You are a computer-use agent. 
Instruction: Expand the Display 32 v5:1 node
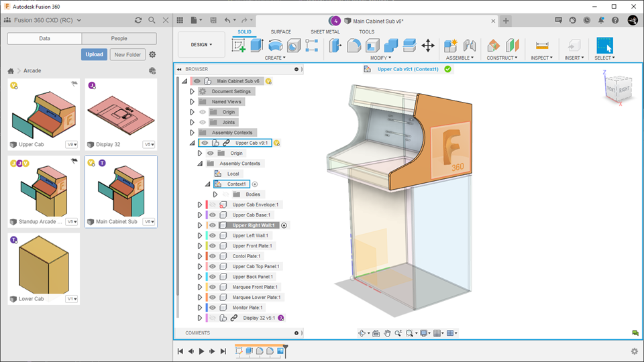click(199, 318)
